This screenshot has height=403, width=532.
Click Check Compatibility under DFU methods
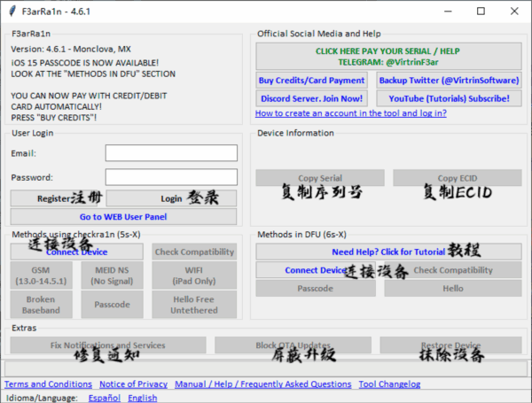click(453, 270)
